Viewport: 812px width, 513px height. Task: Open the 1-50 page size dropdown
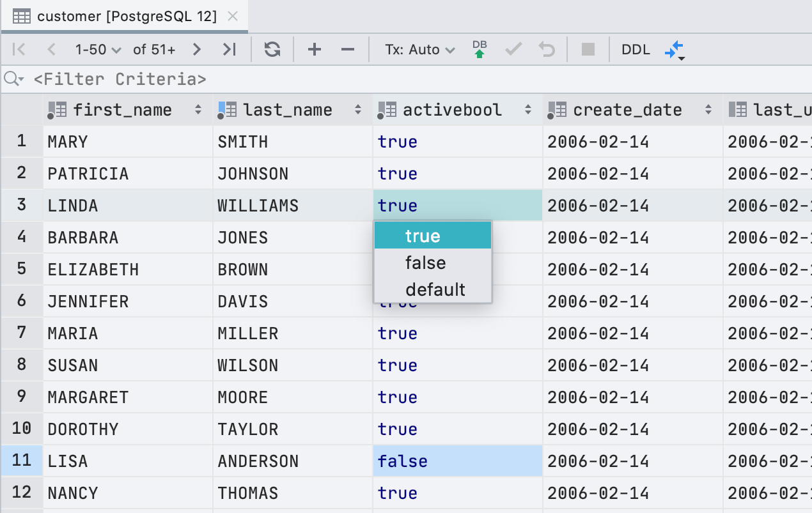click(98, 49)
